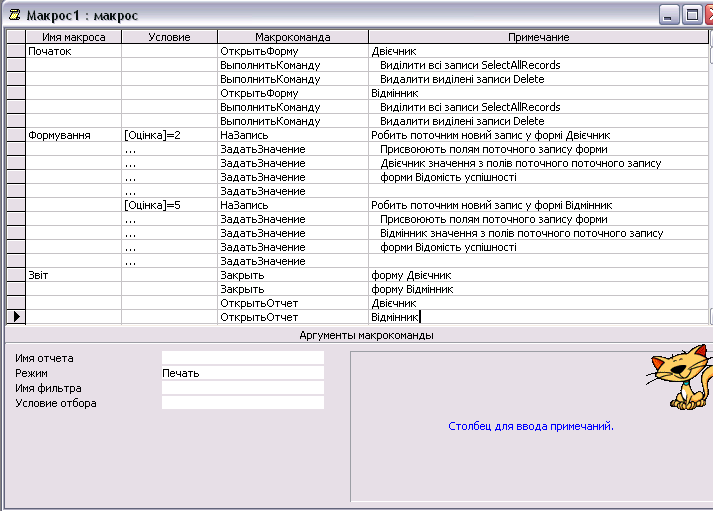The image size is (713, 511).
Task: Click the Условие отбора label
Action: click(x=55, y=403)
